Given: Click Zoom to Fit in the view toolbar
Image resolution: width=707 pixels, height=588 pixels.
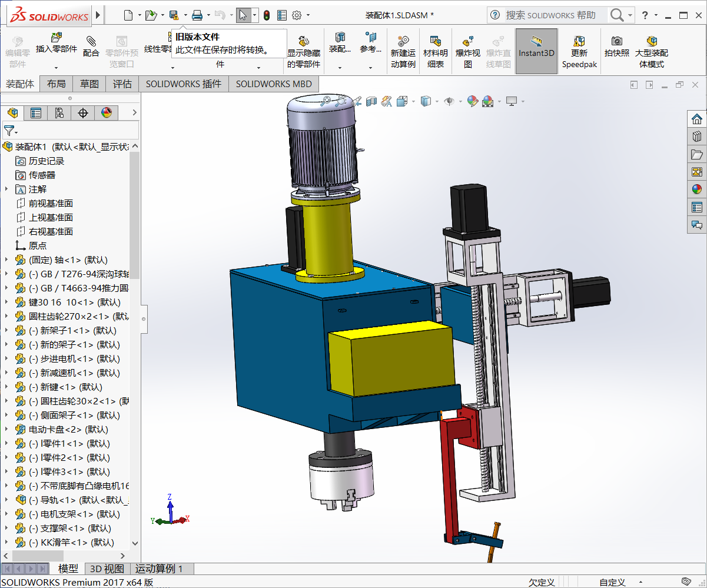Looking at the screenshot, I should point(326,101).
